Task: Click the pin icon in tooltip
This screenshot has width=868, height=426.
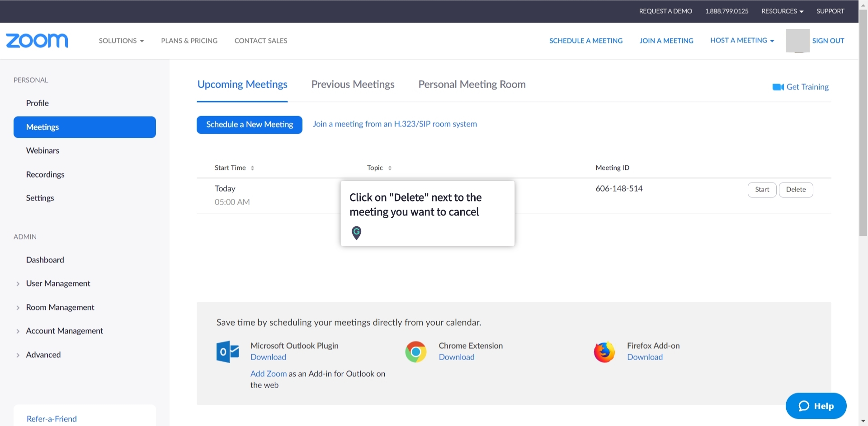Action: click(356, 233)
